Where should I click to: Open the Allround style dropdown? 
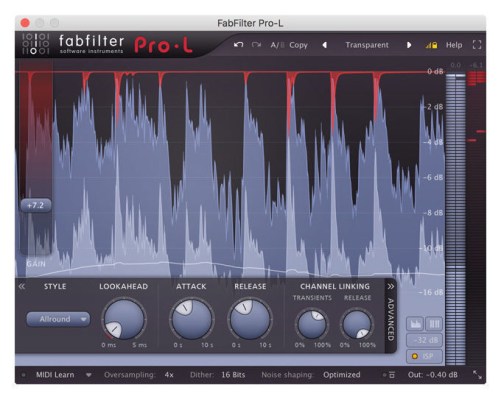click(58, 319)
